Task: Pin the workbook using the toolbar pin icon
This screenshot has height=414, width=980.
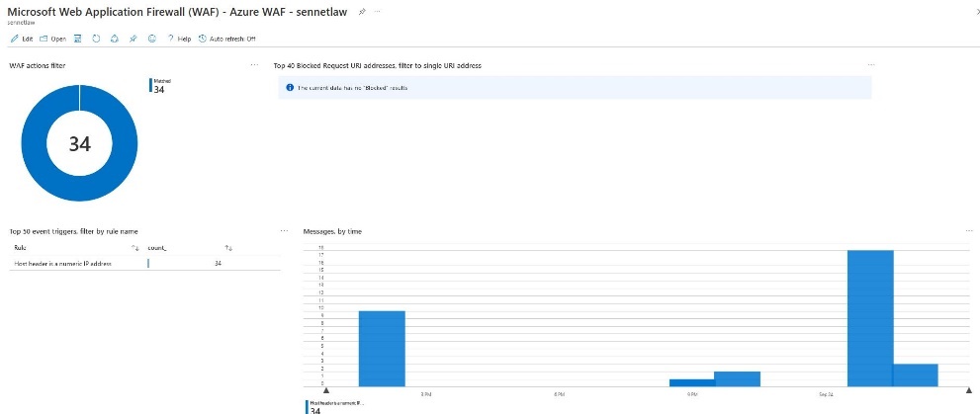Action: point(133,39)
